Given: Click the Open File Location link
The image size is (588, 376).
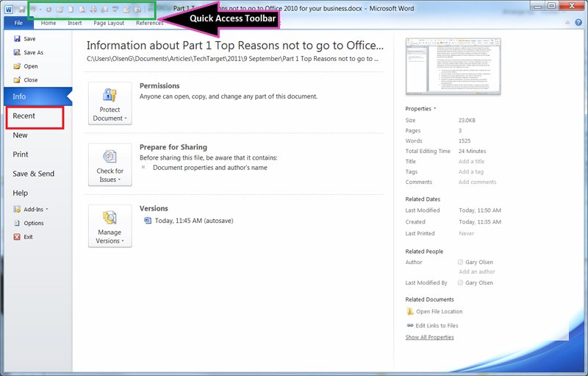Looking at the screenshot, I should pyautogui.click(x=439, y=311).
